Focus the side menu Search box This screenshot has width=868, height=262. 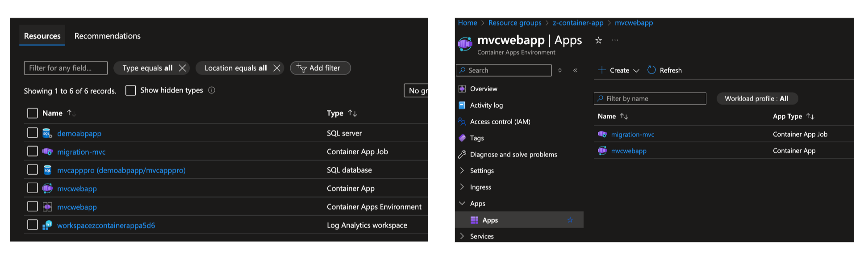click(x=504, y=70)
